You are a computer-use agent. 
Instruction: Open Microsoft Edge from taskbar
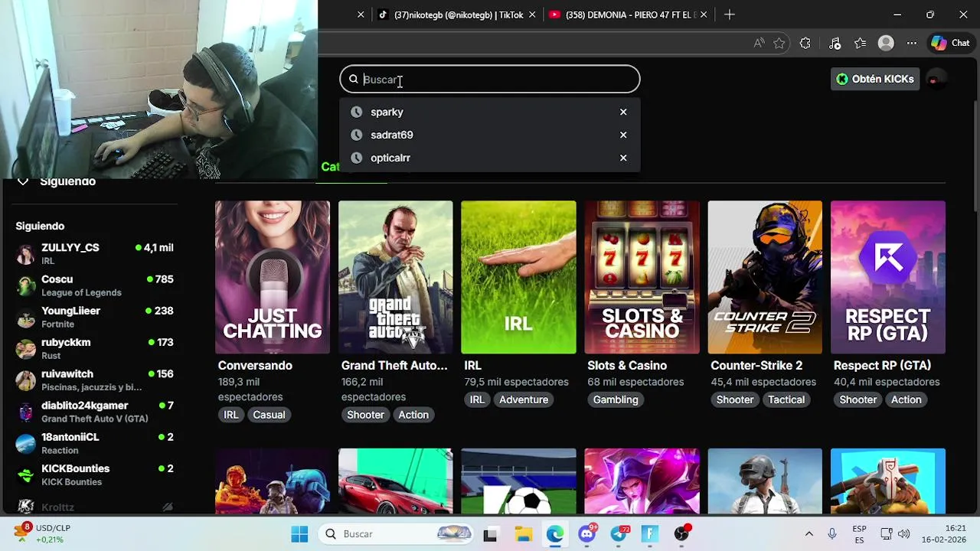[x=555, y=534]
